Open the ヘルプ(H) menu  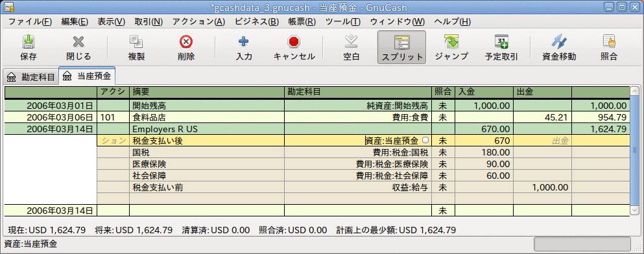click(x=452, y=22)
